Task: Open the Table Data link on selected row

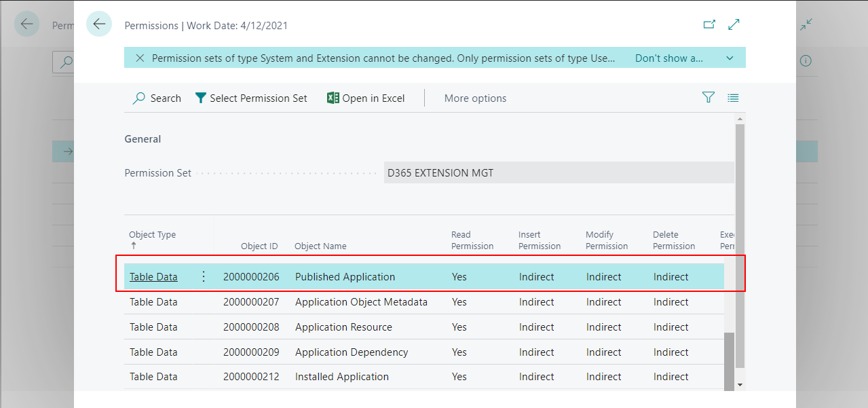Action: click(x=153, y=276)
